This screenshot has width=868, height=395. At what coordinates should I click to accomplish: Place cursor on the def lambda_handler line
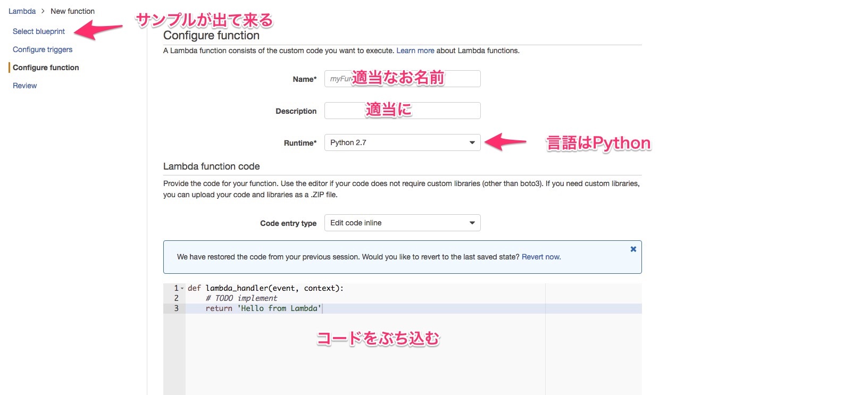click(266, 288)
